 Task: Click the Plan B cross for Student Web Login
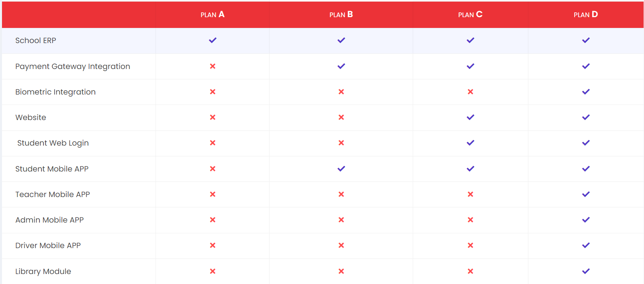tap(341, 143)
